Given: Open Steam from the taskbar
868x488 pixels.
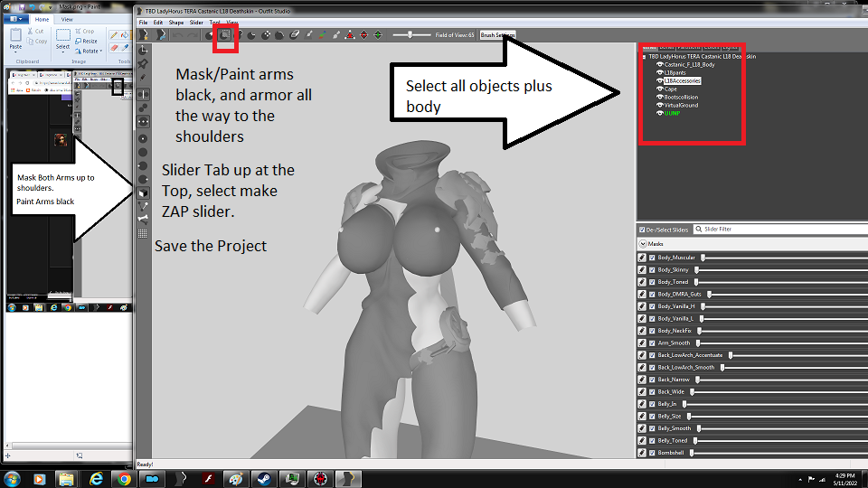Looking at the screenshot, I should click(263, 479).
